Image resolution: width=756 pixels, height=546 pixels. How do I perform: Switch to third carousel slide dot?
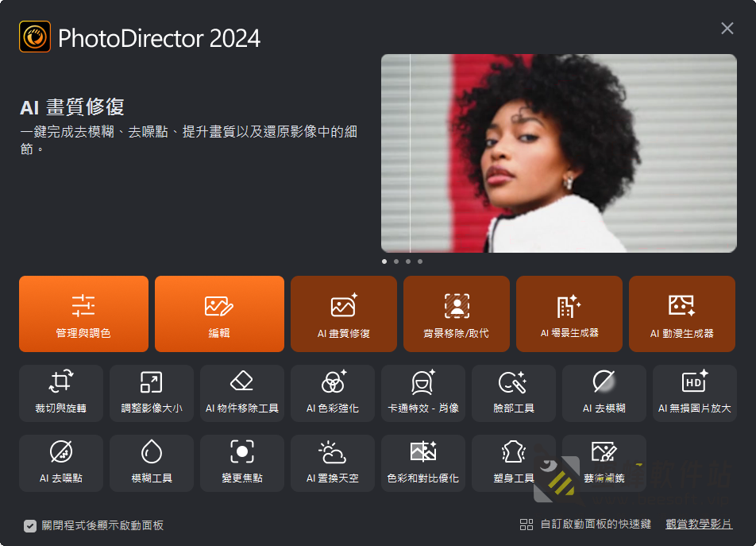tap(408, 261)
